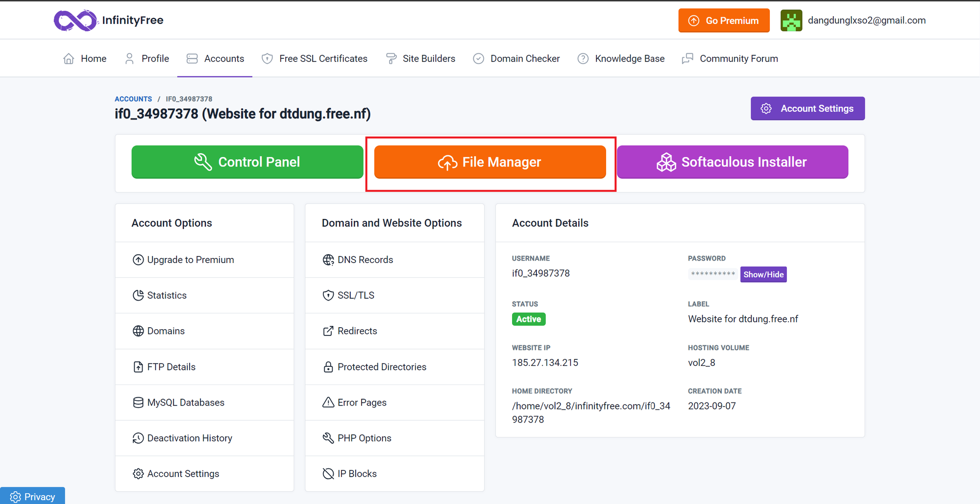Click the Upgrade to Premium arrow icon
Viewport: 980px width, 504px height.
click(138, 260)
